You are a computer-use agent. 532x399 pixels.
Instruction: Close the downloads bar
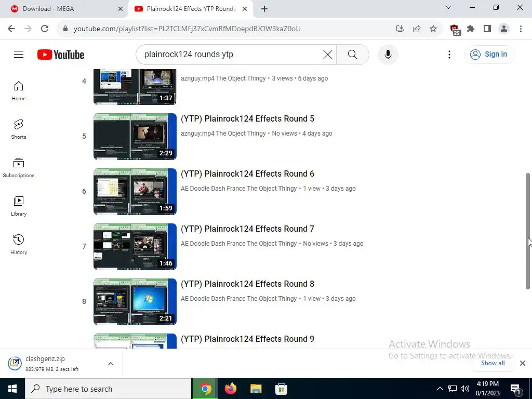(523, 363)
